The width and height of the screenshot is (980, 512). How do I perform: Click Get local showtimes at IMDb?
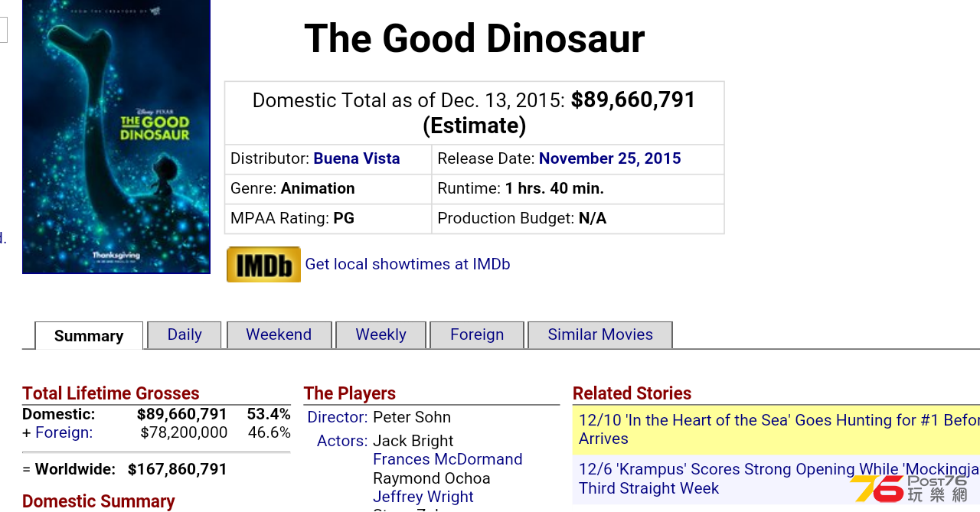[x=407, y=264]
